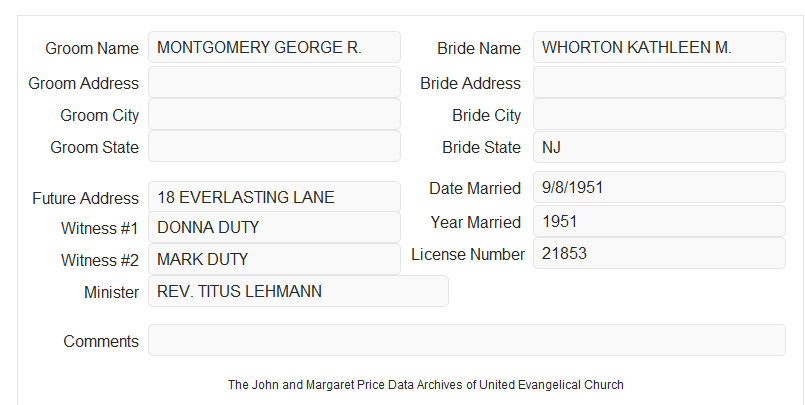The width and height of the screenshot is (805, 405).
Task: Click the Groom Name field
Action: (x=274, y=47)
